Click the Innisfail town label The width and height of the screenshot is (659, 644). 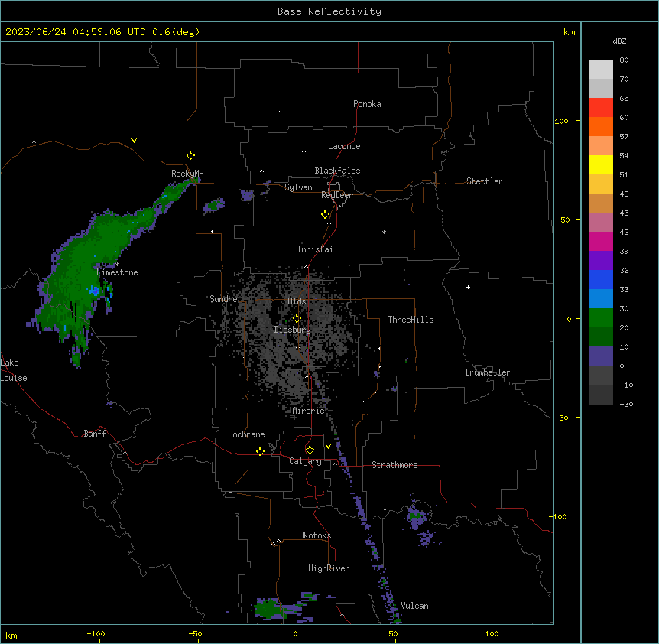pyautogui.click(x=317, y=249)
